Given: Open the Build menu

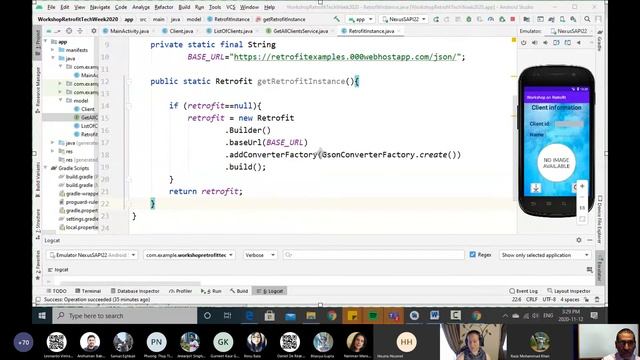Looking at the screenshot, I should tap(184, 7).
